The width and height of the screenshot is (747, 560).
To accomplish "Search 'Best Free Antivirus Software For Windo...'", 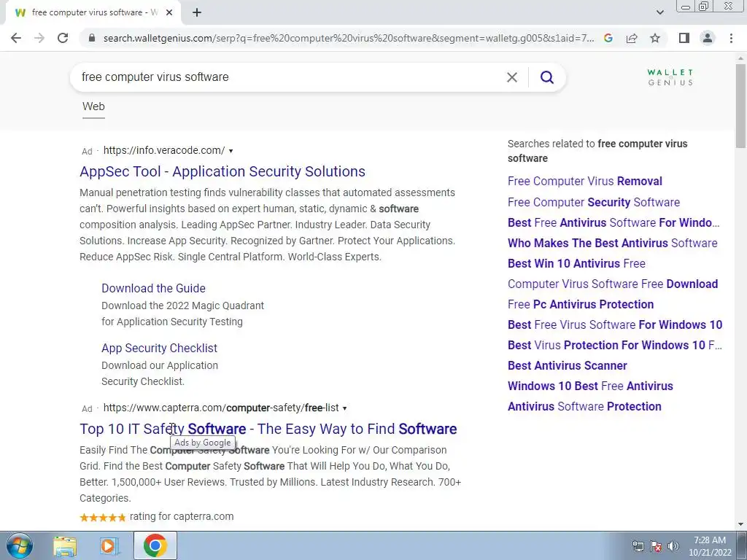I will 614,223.
